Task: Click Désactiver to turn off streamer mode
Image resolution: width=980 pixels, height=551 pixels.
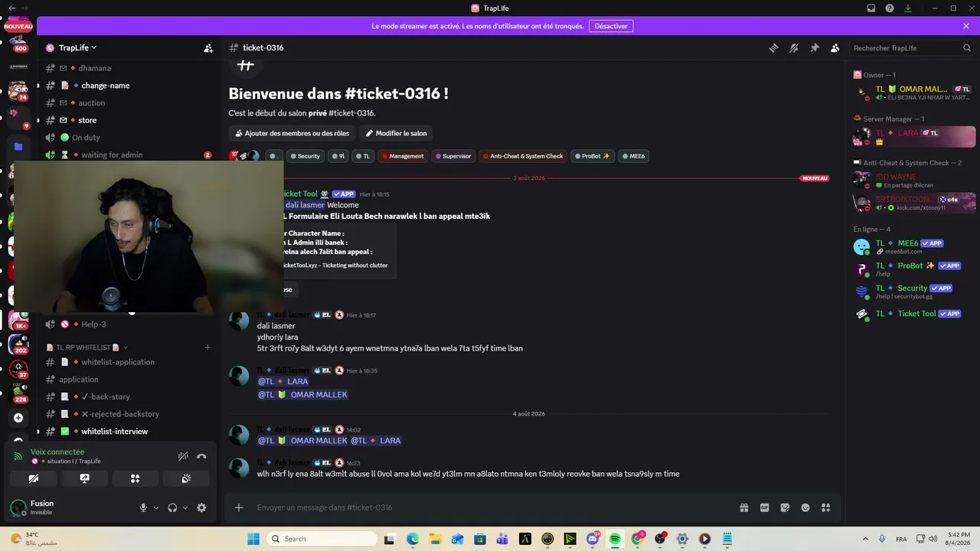Action: [x=611, y=26]
